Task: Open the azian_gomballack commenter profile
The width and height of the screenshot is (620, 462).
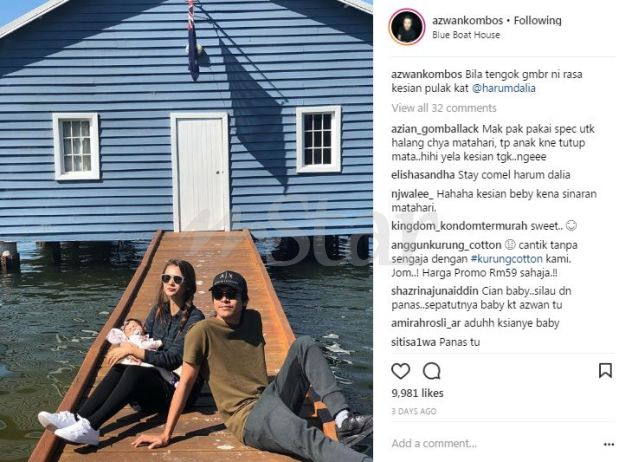Action: click(435, 129)
